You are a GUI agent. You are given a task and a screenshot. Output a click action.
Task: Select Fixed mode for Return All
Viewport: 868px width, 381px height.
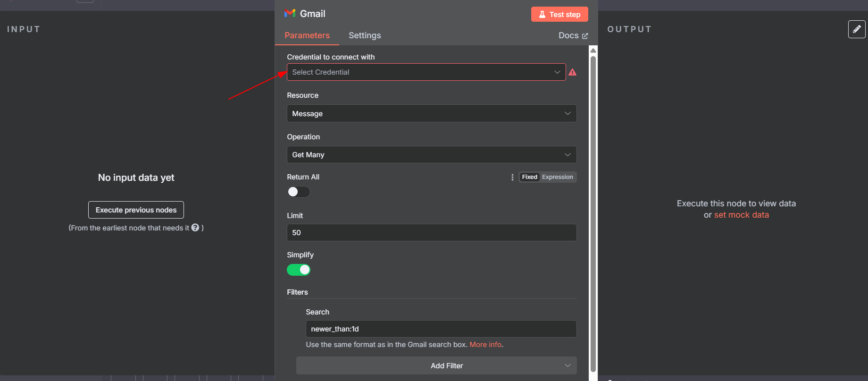click(x=529, y=177)
